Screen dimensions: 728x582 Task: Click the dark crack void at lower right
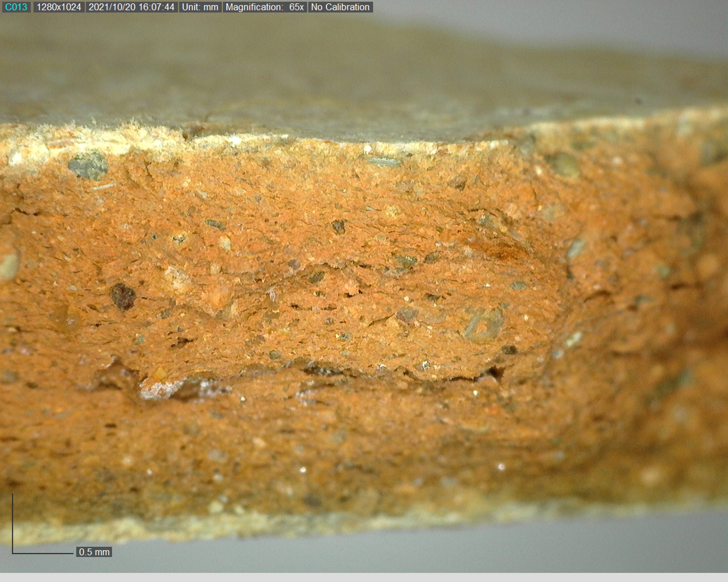[495, 373]
